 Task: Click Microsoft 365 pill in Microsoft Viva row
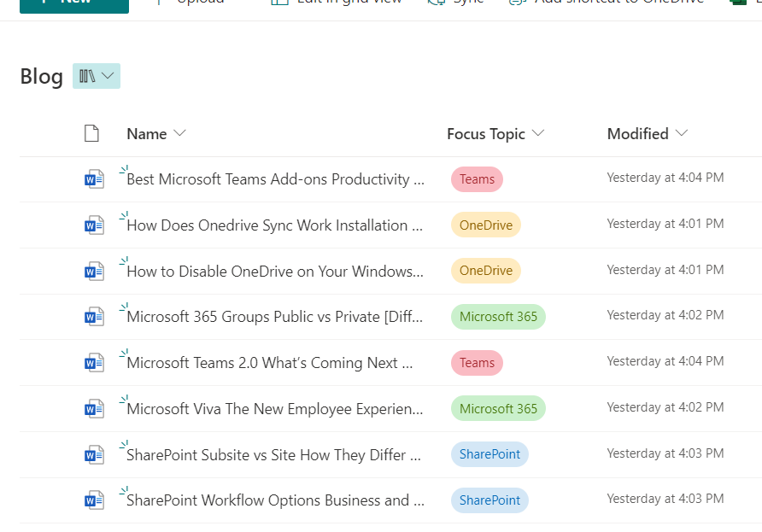(498, 408)
